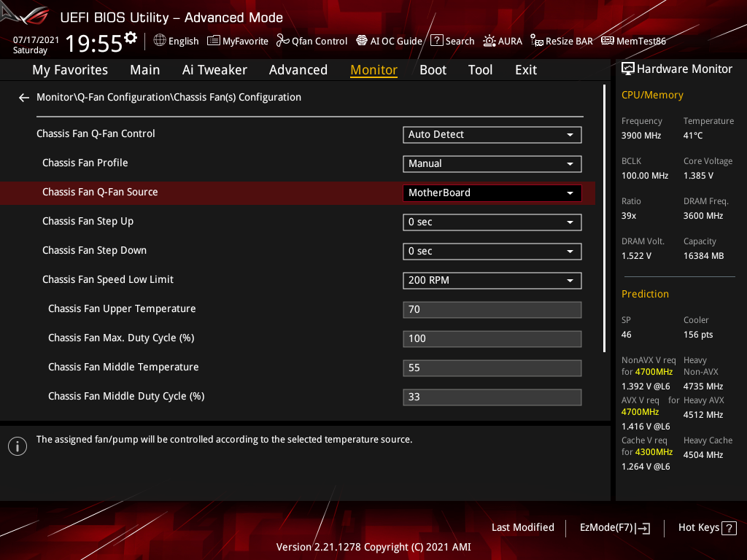
Task: Open Chassis Fan Step Down dropdown
Action: pyautogui.click(x=492, y=252)
